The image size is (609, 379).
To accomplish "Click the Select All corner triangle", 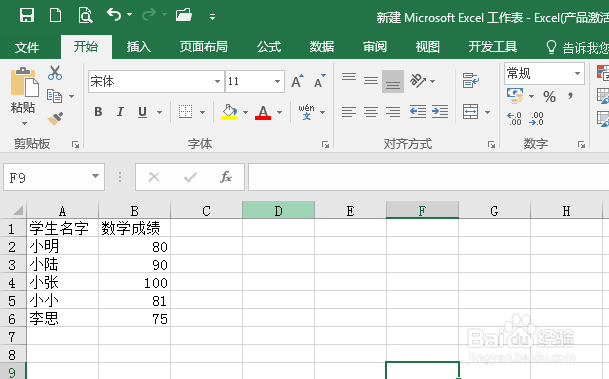I will click(17, 210).
